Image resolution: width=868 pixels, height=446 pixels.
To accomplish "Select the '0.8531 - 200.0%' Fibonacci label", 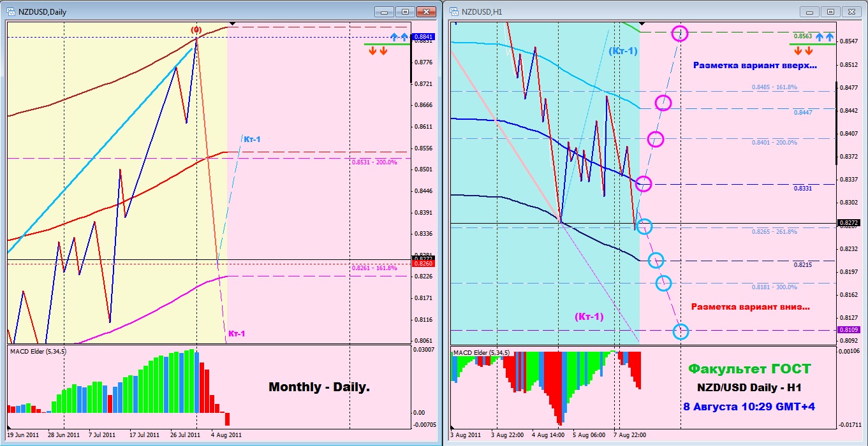I will (x=374, y=162).
